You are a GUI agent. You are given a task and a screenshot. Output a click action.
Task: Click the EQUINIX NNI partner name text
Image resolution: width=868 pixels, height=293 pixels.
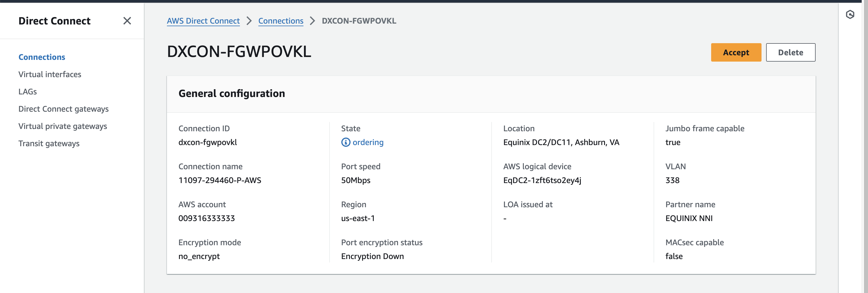pyautogui.click(x=688, y=218)
